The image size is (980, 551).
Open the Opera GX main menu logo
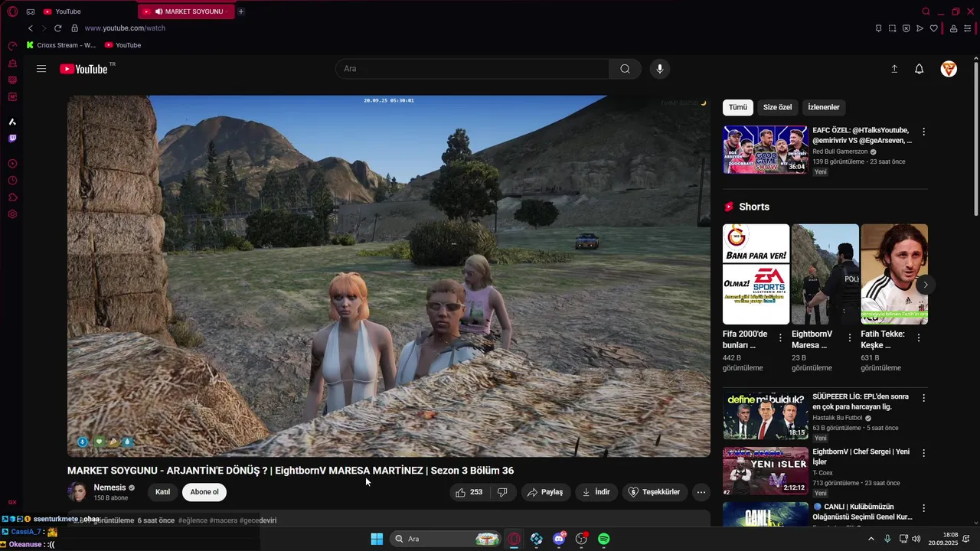[12, 11]
